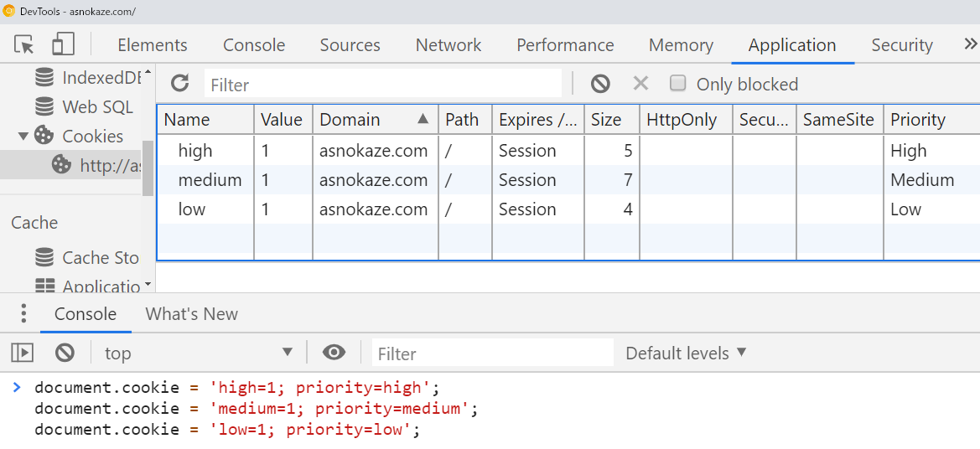Open the What's New drawer tab
This screenshot has width=980, height=449.
point(191,314)
